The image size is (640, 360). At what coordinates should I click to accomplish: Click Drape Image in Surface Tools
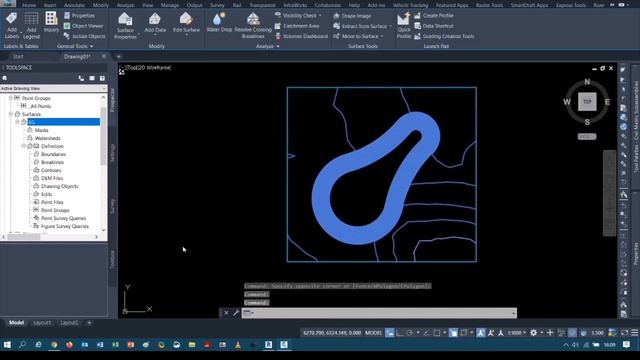[x=352, y=16]
